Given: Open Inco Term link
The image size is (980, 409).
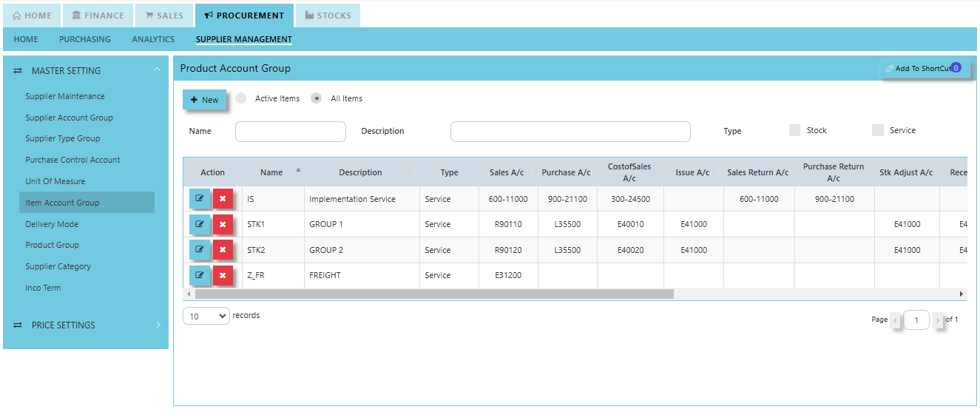Looking at the screenshot, I should (x=43, y=288).
